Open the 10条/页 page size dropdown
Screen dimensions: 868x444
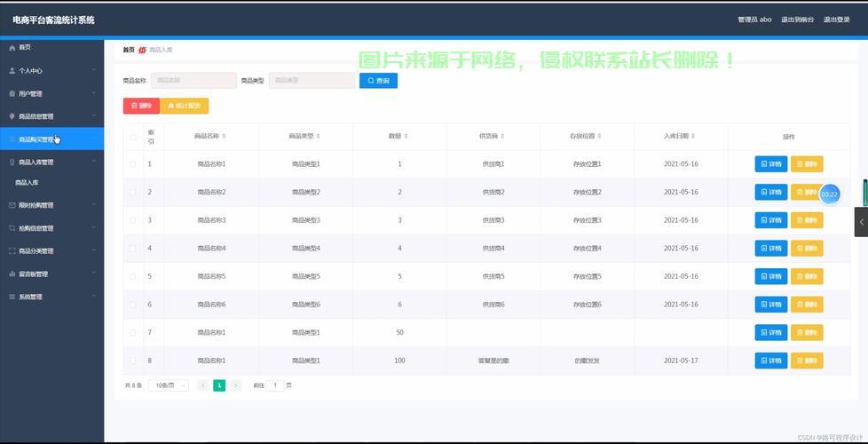169,385
